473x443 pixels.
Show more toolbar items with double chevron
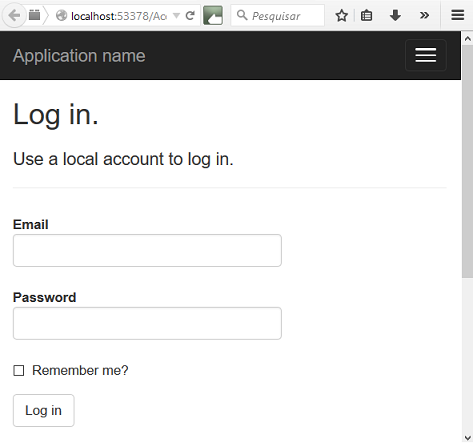pos(424,15)
